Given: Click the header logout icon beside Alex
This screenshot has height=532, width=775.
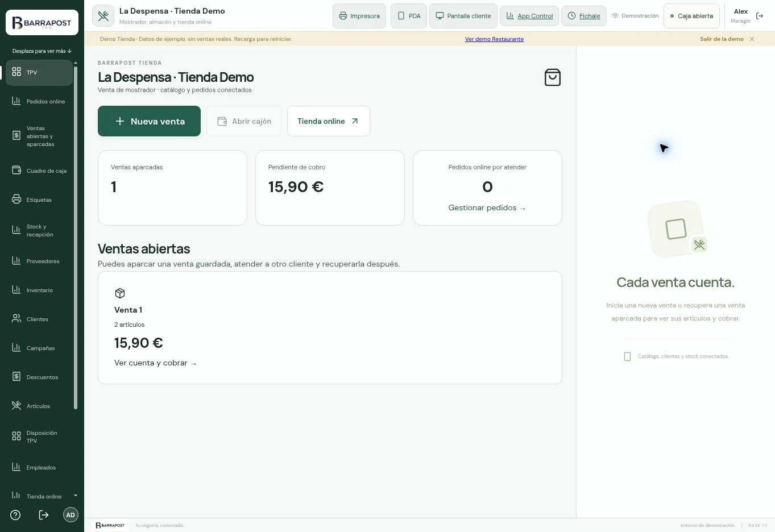Looking at the screenshot, I should [x=760, y=16].
